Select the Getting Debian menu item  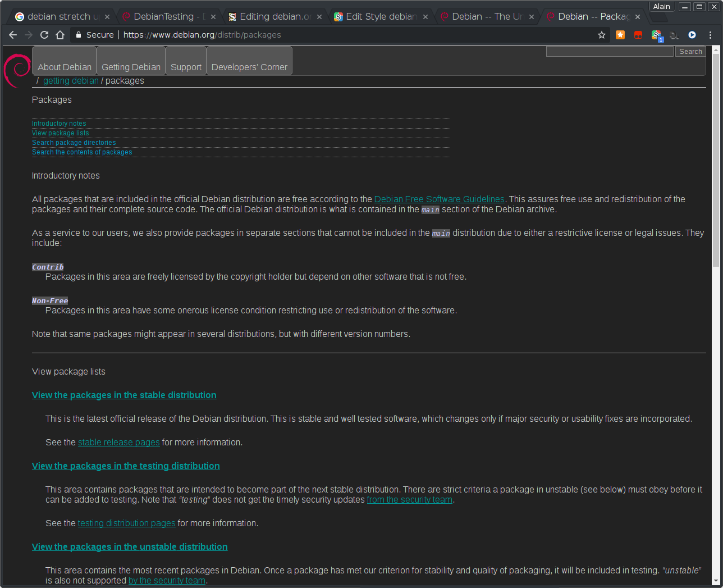131,67
